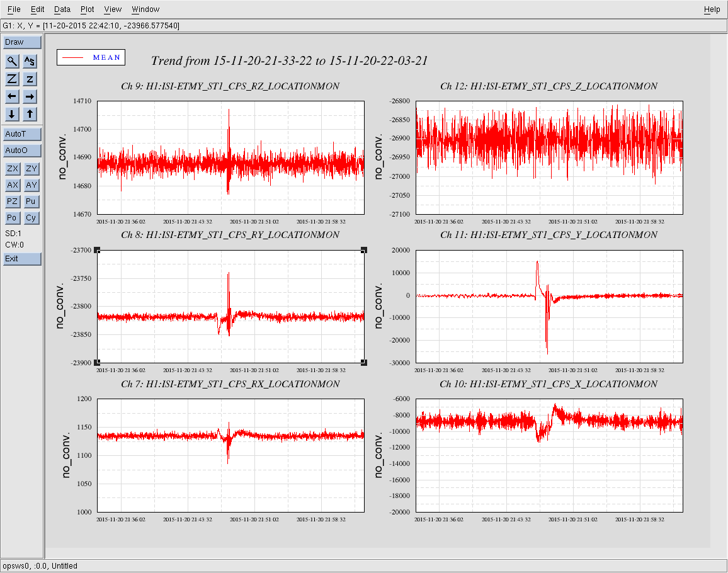728x573 pixels.
Task: Click the Ch 8 RY_LOCATIONMON graph title
Action: click(230, 234)
